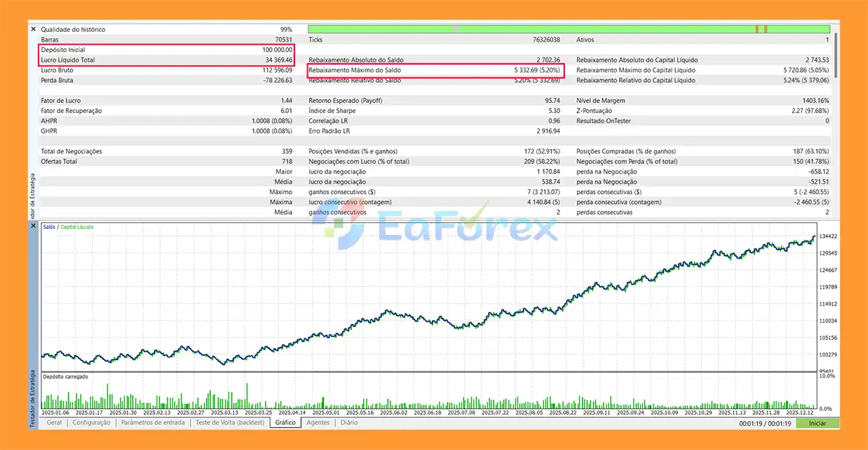Viewport: 868px width, 450px height.
Task: Close the balance chart panel
Action: point(33,226)
